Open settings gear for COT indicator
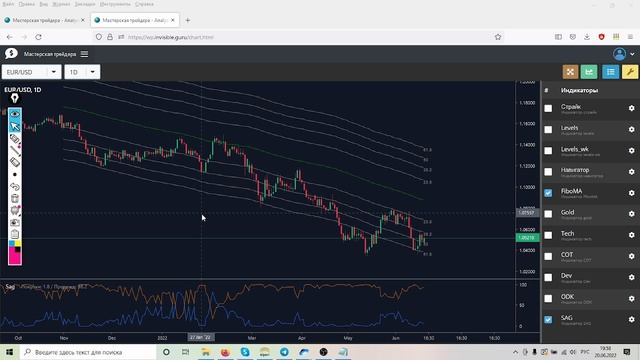The height and width of the screenshot is (360, 640). 631,256
